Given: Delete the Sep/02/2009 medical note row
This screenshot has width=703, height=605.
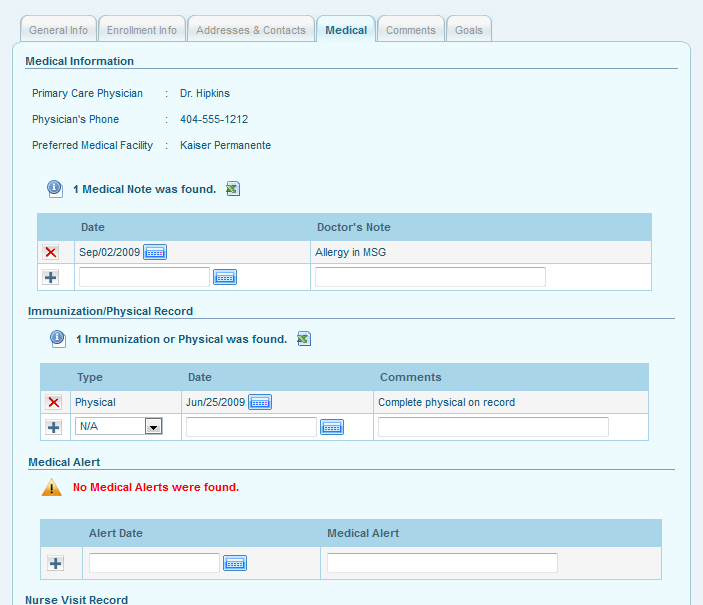Looking at the screenshot, I should (51, 253).
